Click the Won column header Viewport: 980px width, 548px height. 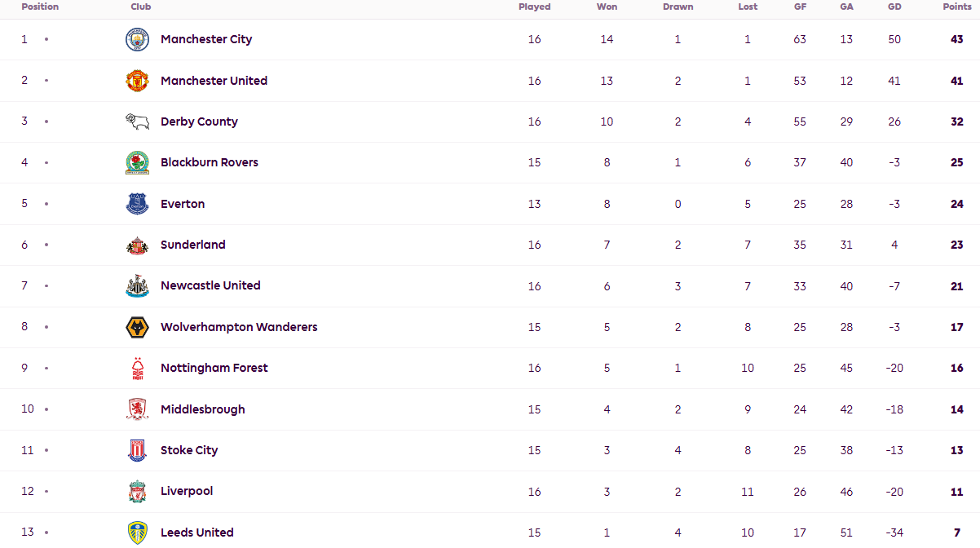tap(607, 7)
